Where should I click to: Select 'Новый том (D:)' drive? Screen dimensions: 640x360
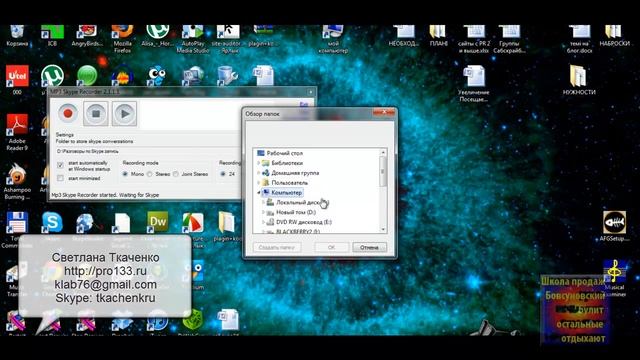point(296,212)
